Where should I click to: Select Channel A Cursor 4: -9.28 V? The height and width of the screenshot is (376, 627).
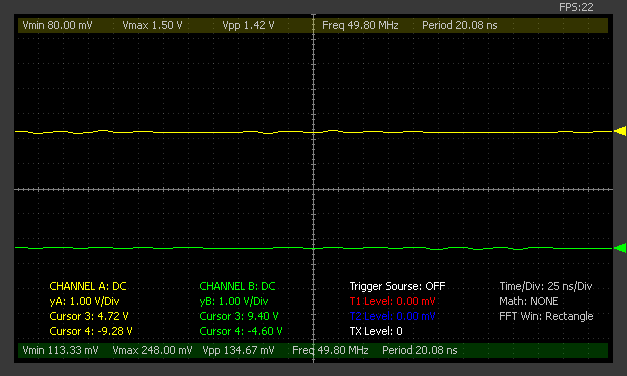(x=91, y=331)
